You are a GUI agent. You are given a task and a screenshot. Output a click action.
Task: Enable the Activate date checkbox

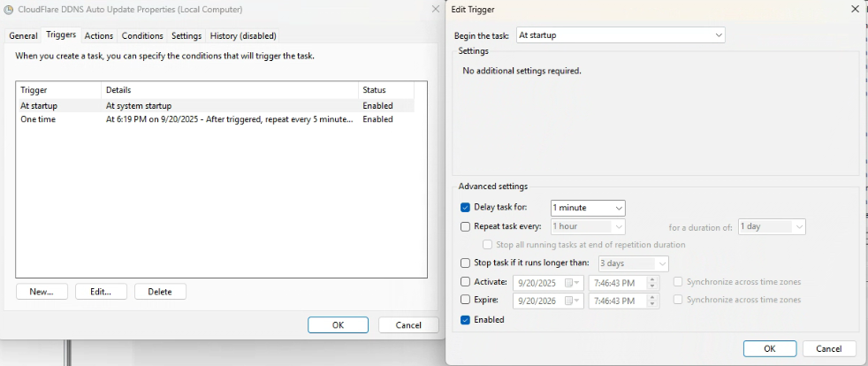pyautogui.click(x=466, y=282)
